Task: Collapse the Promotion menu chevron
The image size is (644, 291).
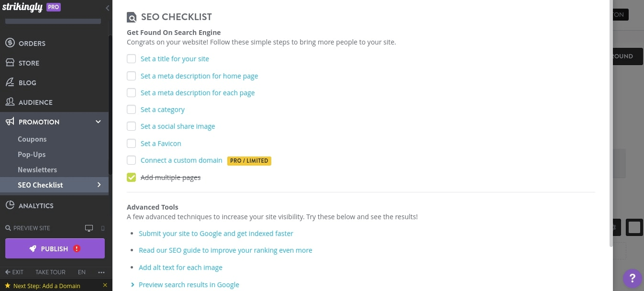Action: click(98, 122)
